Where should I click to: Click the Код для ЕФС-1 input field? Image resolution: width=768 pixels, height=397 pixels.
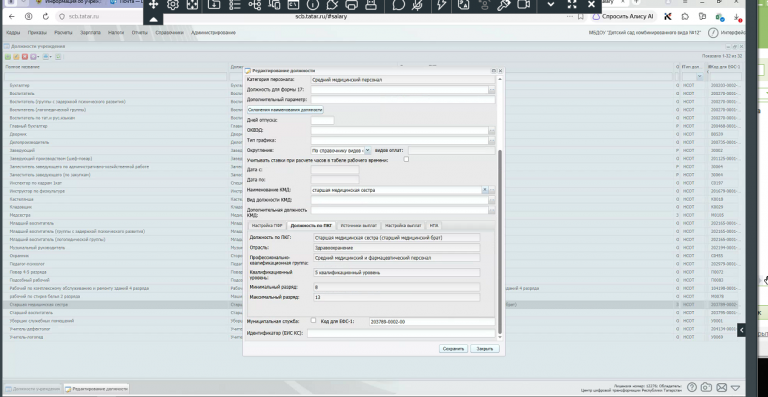pyautogui.click(x=432, y=322)
